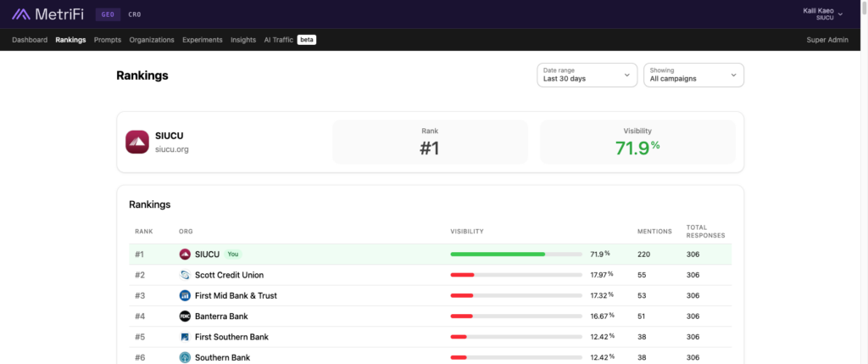Click Banterra Bank red visibility bar
868x364 pixels.
tap(462, 316)
